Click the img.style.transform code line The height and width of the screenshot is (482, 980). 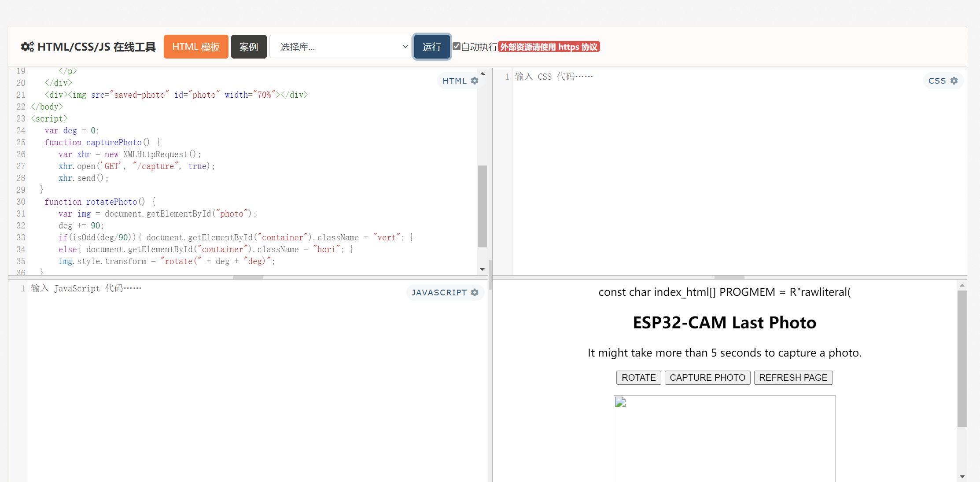tap(167, 261)
